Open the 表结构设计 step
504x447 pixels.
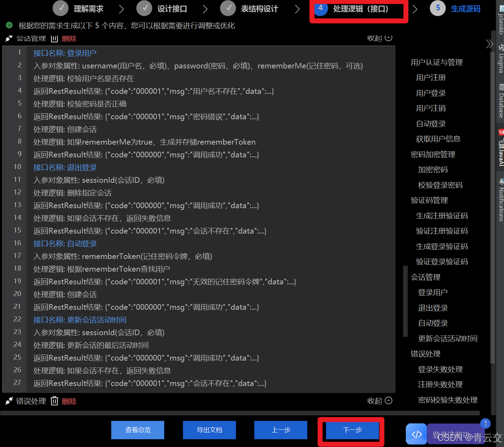pyautogui.click(x=249, y=8)
